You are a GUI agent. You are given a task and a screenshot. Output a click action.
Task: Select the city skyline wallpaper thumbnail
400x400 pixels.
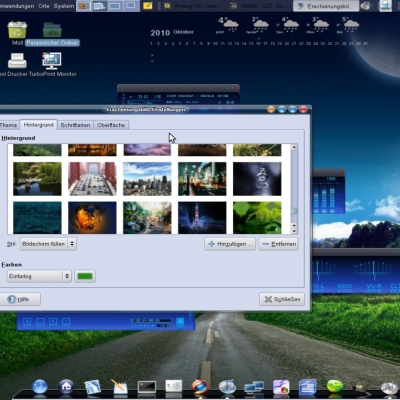(147, 179)
